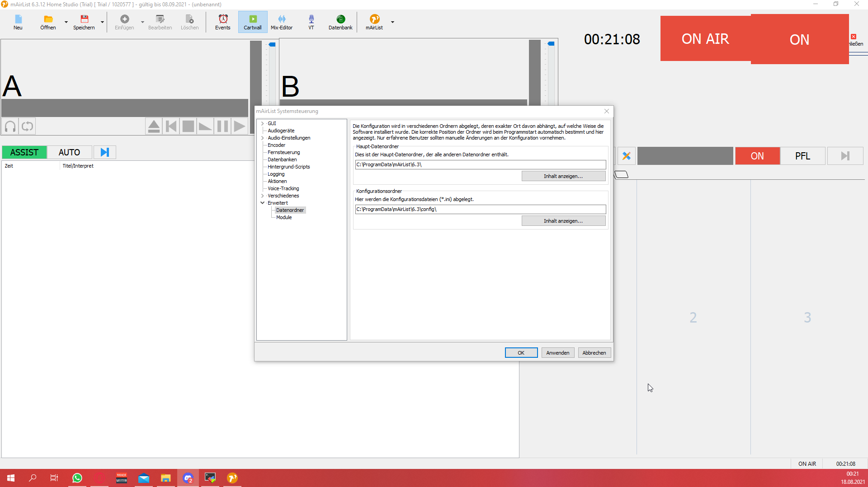Open the mAirList dropdown arrow in toolbar
This screenshot has width=868, height=487.
392,22
